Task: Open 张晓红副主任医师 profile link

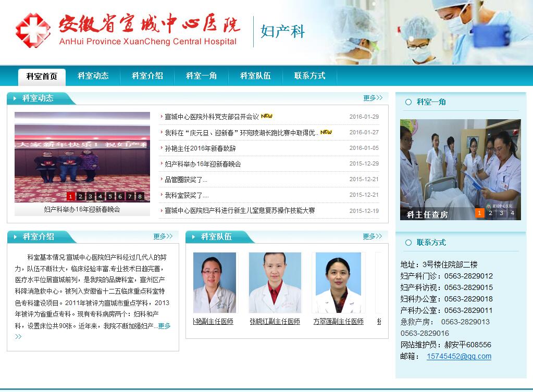Action: (x=275, y=321)
